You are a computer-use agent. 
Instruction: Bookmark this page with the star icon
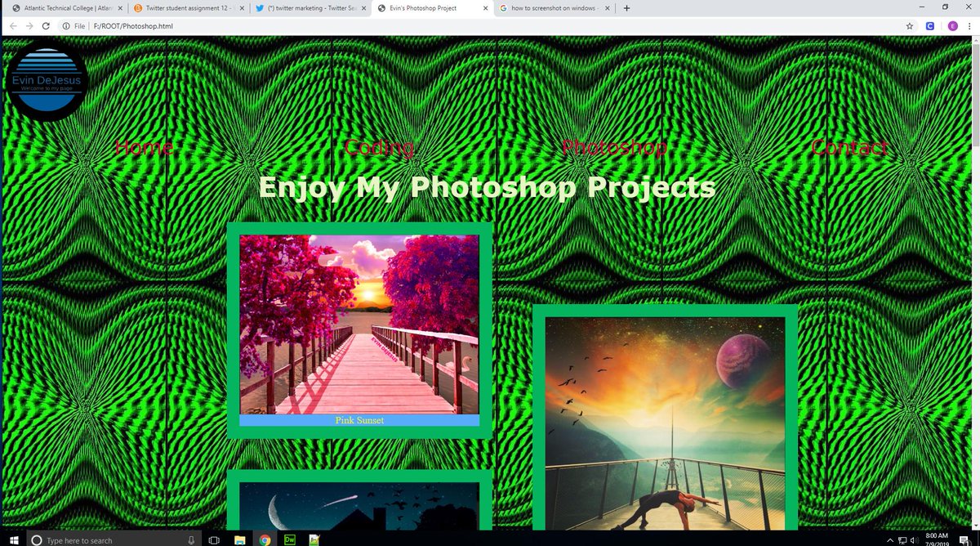coord(910,26)
